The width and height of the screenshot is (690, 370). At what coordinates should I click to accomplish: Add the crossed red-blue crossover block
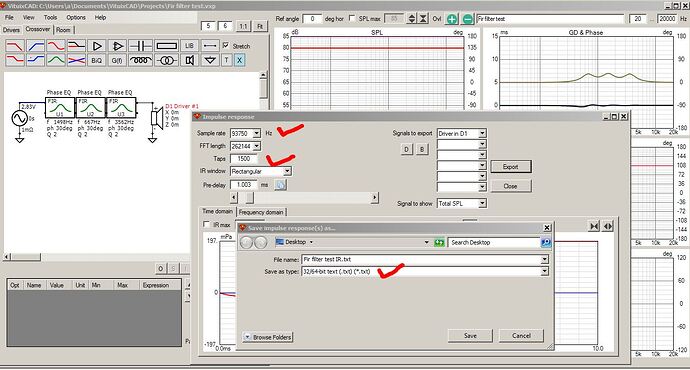point(76,60)
